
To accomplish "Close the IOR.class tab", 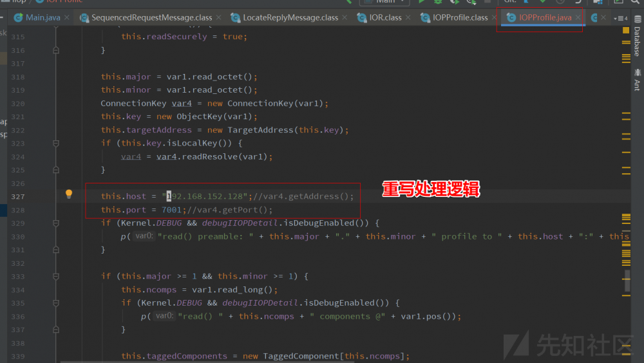I will [x=408, y=17].
